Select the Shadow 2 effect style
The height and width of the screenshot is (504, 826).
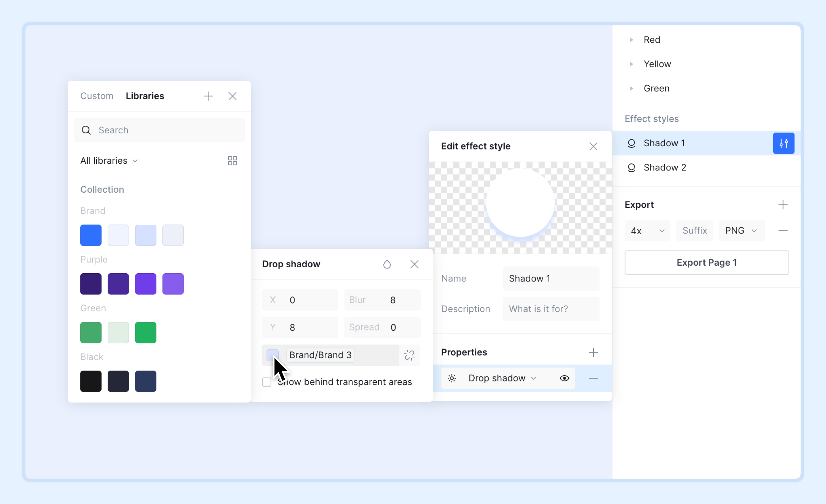click(x=706, y=168)
